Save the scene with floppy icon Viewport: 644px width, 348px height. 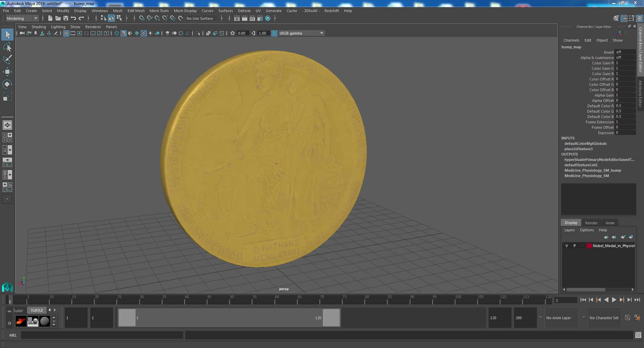click(x=65, y=18)
